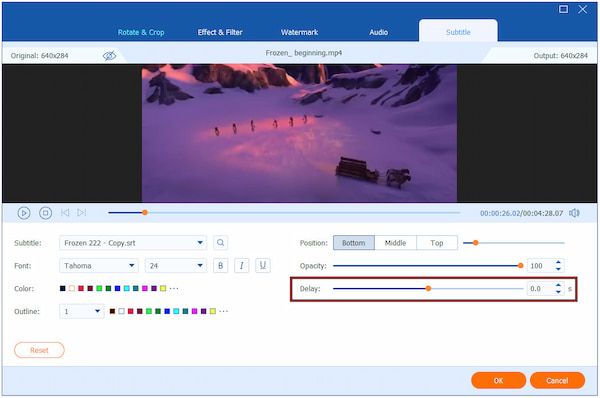The height and width of the screenshot is (398, 600).
Task: Switch to the Audio tab
Action: pyautogui.click(x=378, y=33)
